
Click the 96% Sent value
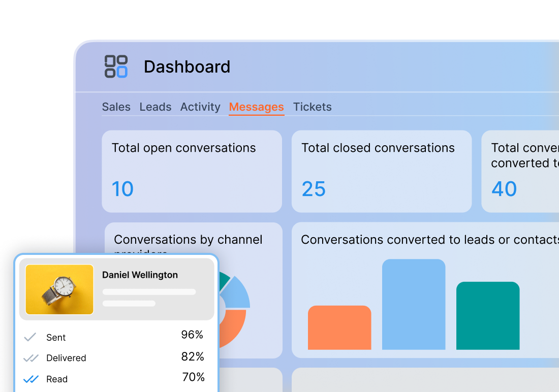pyautogui.click(x=193, y=335)
